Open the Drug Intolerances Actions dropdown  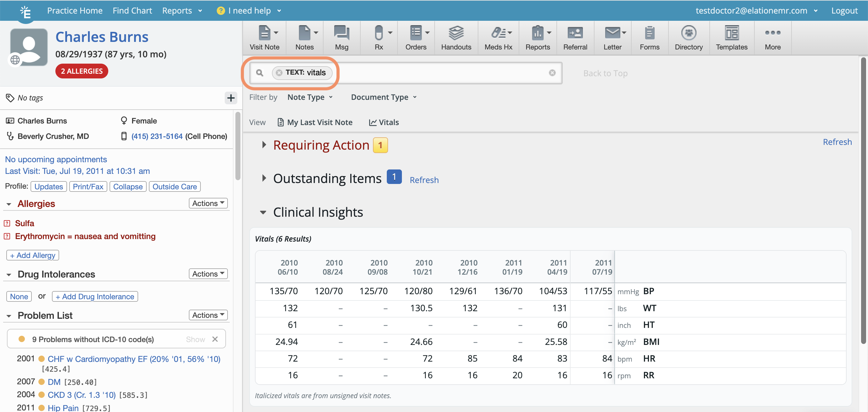pos(208,273)
